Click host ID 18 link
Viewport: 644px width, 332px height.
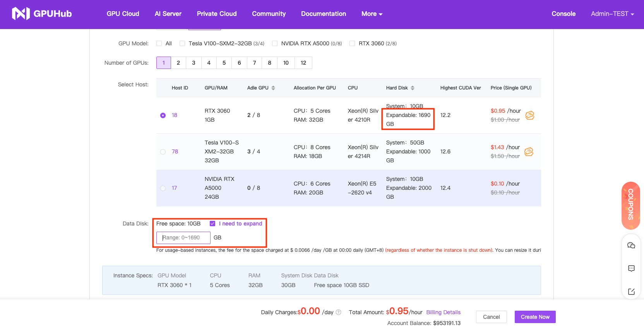175,115
